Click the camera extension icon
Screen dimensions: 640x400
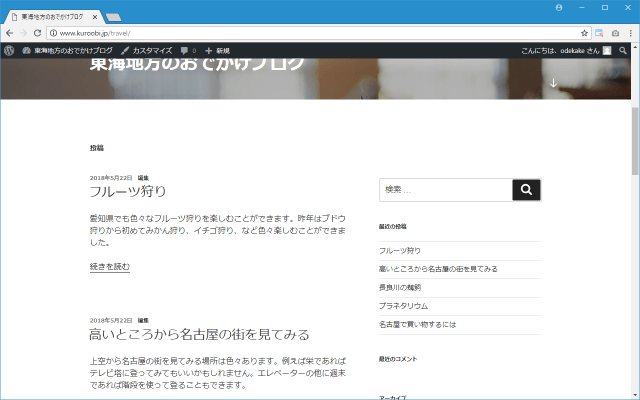[616, 33]
